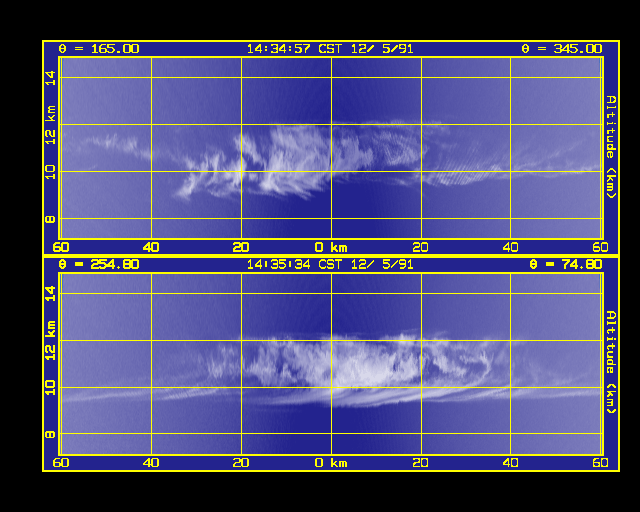Click the 10 altitude tick in the top panel
The width and height of the screenshot is (640, 512).
click(50, 172)
